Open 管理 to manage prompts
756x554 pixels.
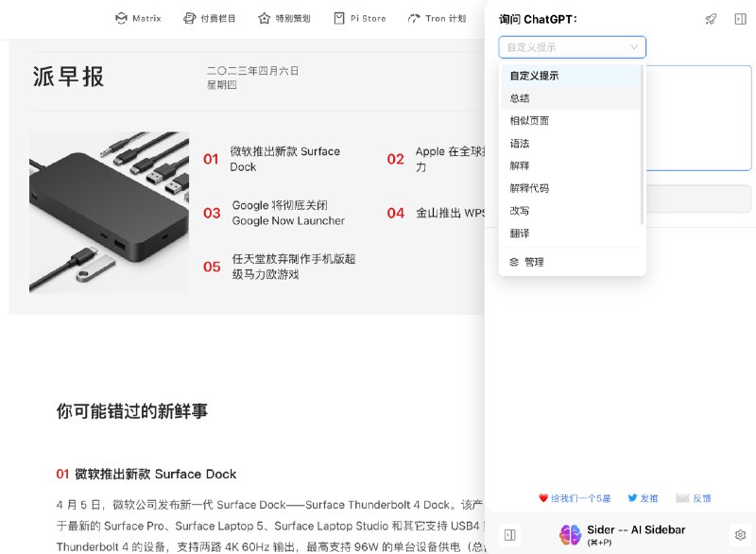click(573, 262)
